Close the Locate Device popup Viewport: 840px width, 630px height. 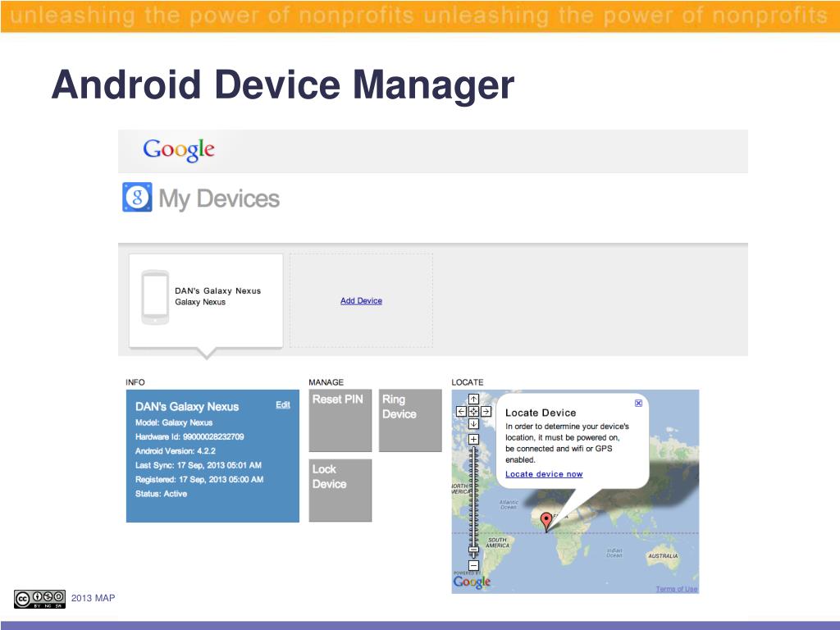pos(638,403)
